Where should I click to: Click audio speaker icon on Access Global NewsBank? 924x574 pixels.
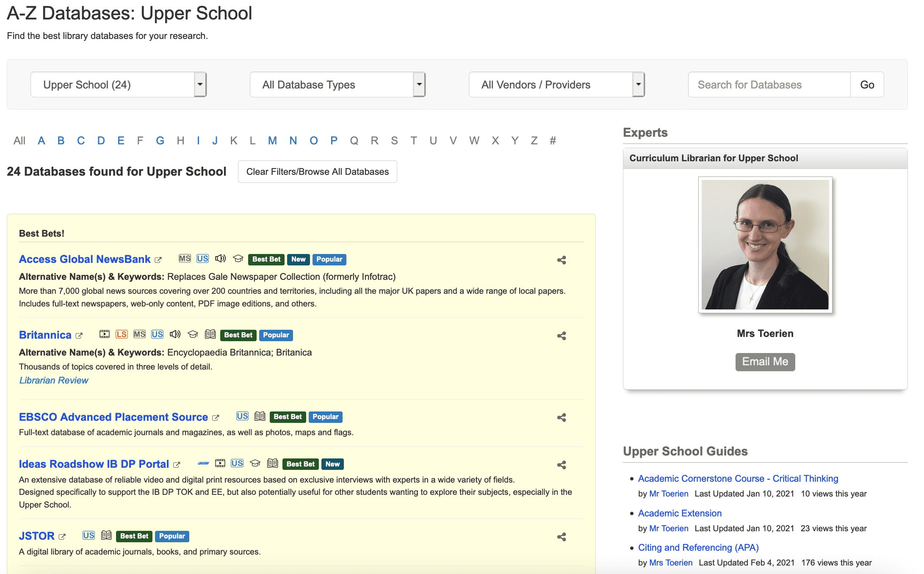pos(220,258)
